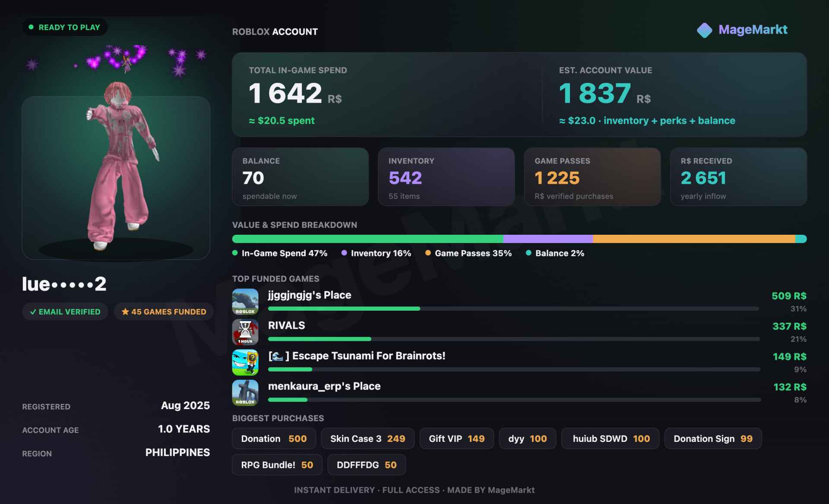Open Escape Tsunami For Brainrots thumbnail
The height and width of the screenshot is (504, 829).
tap(245, 362)
